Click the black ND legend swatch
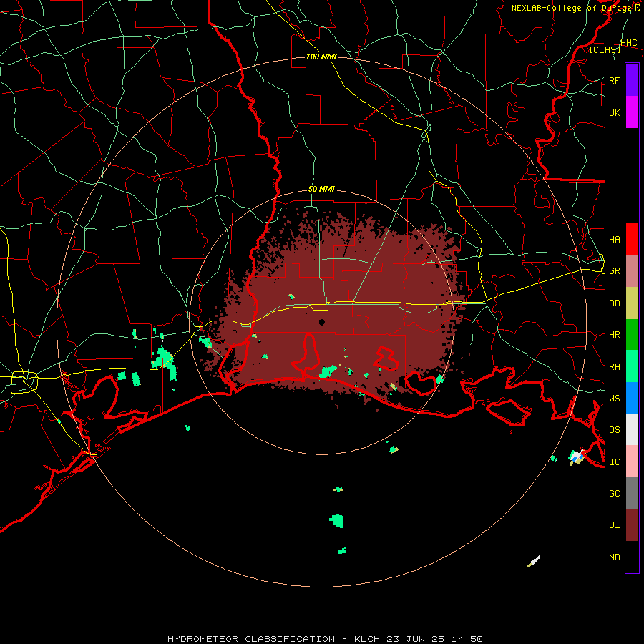The width and height of the screenshot is (644, 644). pos(632,557)
